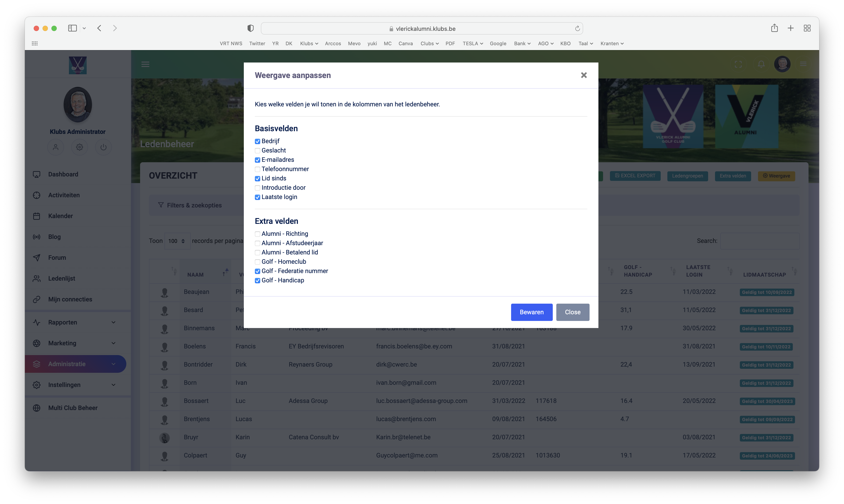This screenshot has width=844, height=504.
Task: Enable the Geslacht checkbox
Action: 258,151
